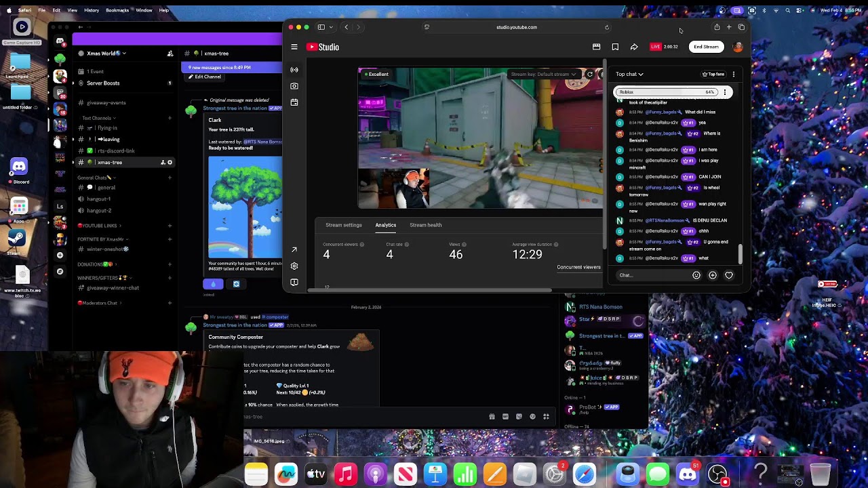Expand the Stream key: Default stream dropdown

click(543, 75)
